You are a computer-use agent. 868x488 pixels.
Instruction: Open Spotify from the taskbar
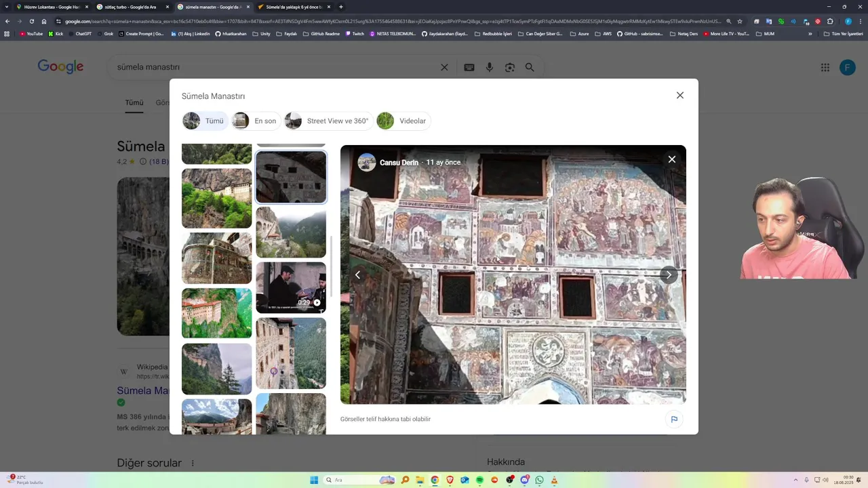479,480
